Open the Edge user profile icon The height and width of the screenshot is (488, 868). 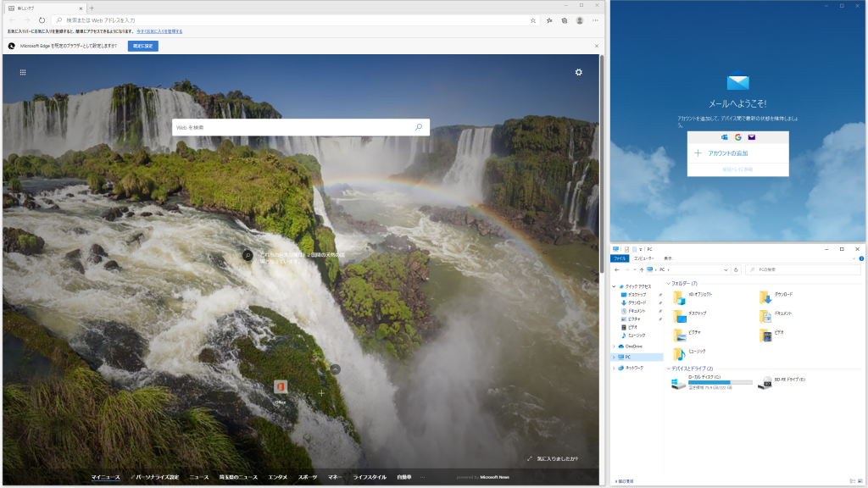click(x=580, y=20)
